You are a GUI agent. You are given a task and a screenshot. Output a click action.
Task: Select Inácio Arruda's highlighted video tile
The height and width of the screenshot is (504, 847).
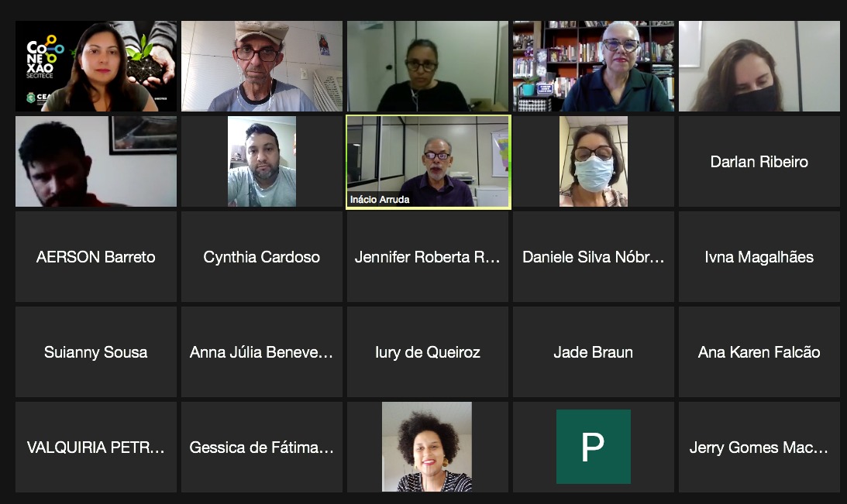pyautogui.click(x=429, y=161)
